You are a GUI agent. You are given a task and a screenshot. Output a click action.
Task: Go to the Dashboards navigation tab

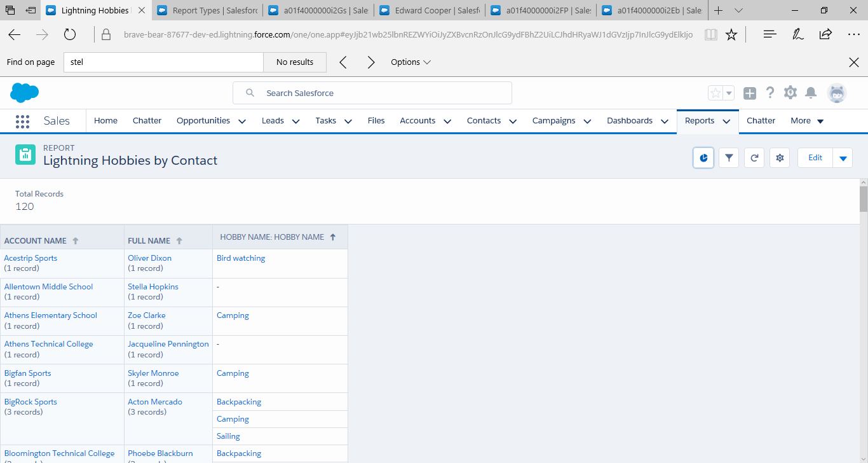point(630,121)
